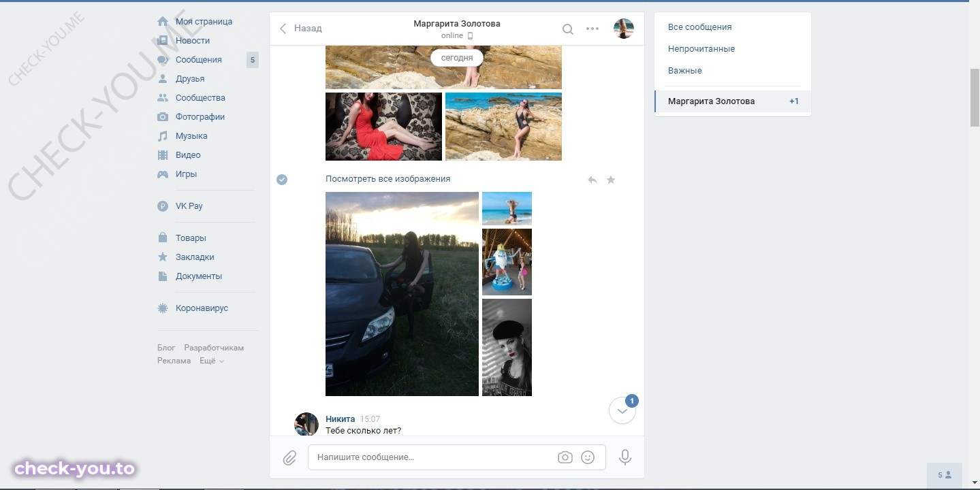The width and height of the screenshot is (980, 490).
Task: Open the small beach photo thumbnail
Action: coord(507,208)
